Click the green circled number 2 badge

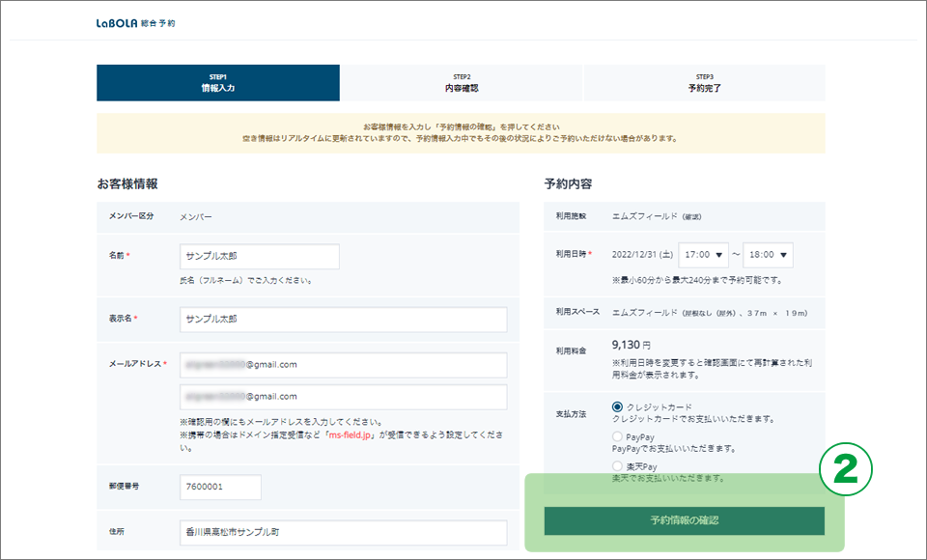(846, 470)
